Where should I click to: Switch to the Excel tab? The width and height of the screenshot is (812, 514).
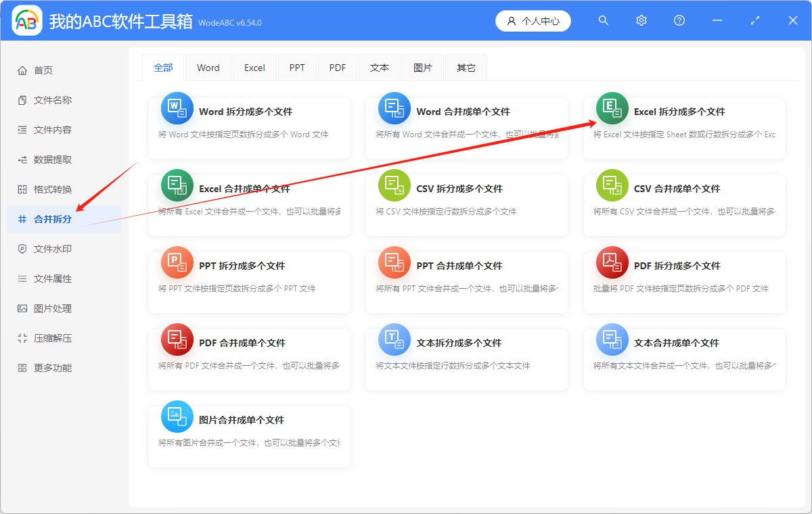click(x=254, y=68)
